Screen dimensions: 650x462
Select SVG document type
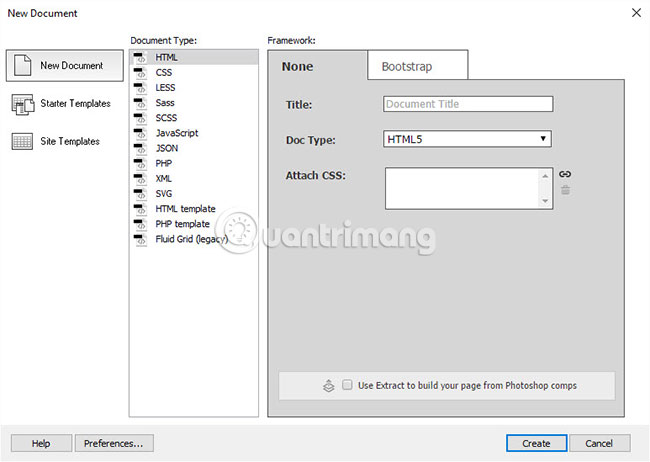[x=194, y=194]
